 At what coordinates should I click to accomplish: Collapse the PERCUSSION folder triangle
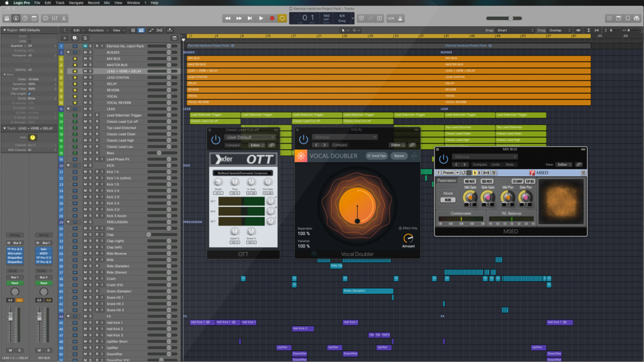point(68,222)
